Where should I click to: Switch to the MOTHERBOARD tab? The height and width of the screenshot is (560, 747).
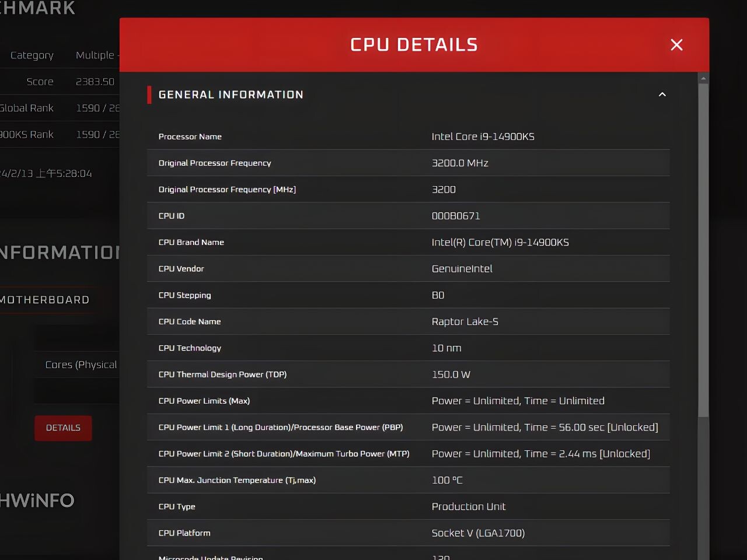pyautogui.click(x=46, y=300)
